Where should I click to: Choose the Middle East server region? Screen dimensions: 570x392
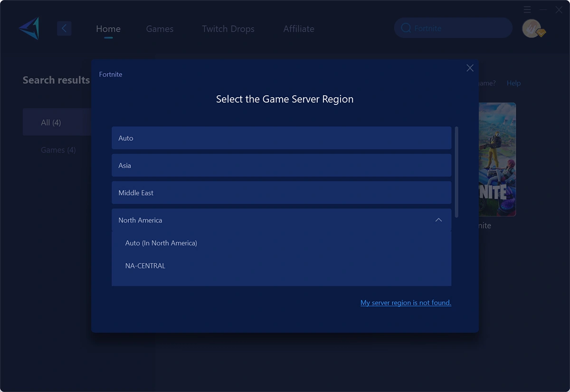coord(281,193)
